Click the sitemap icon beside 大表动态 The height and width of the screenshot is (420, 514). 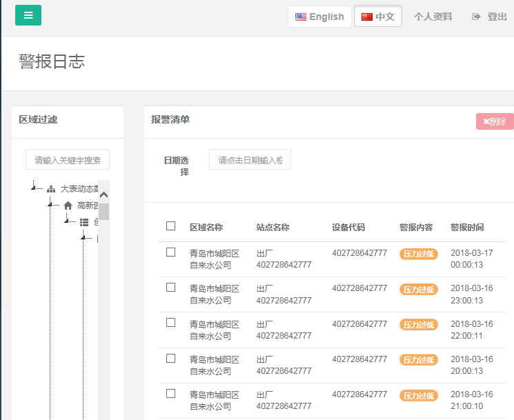pyautogui.click(x=51, y=188)
